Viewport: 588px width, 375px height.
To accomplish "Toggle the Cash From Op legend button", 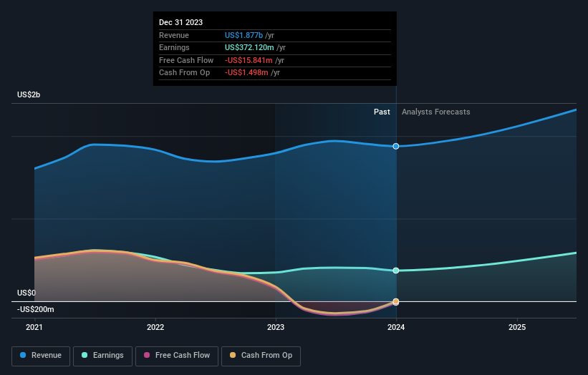I will [x=261, y=356].
